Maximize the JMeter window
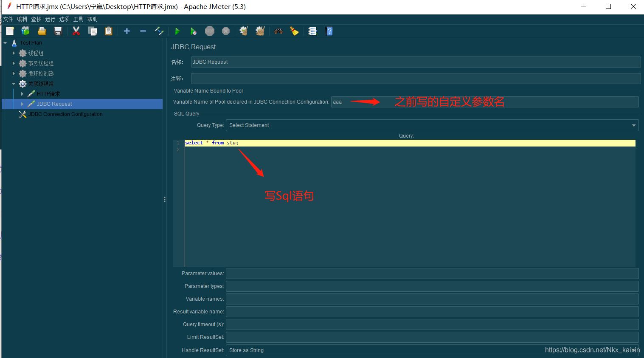 tap(608, 6)
